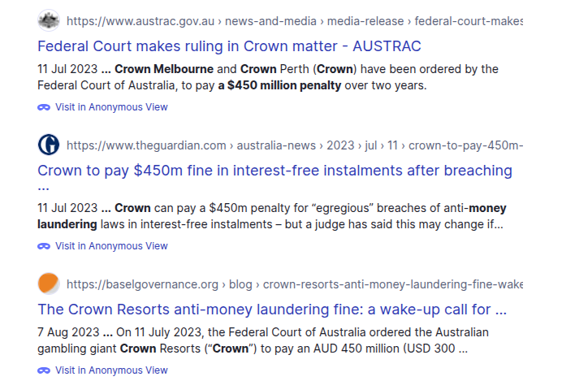Click the "7 Aug 2023" date text
588x381 pixels.
click(x=68, y=332)
